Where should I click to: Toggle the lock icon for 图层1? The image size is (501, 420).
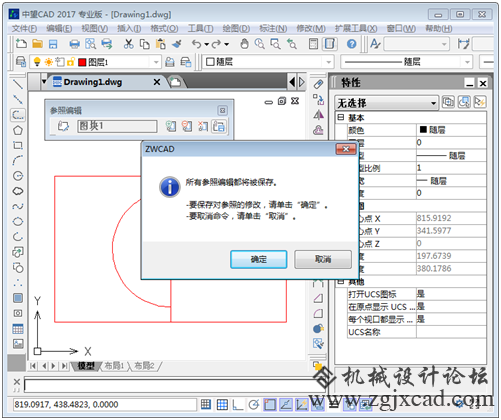[70, 62]
